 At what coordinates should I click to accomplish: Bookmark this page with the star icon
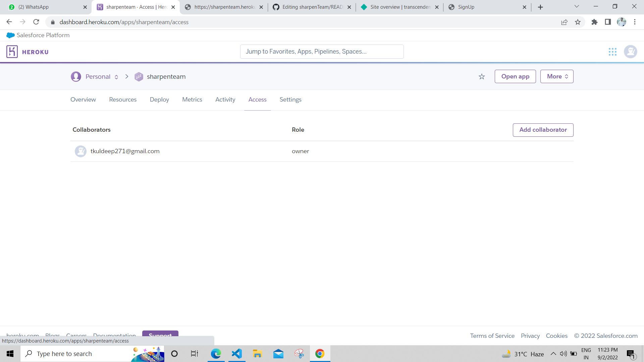(578, 22)
